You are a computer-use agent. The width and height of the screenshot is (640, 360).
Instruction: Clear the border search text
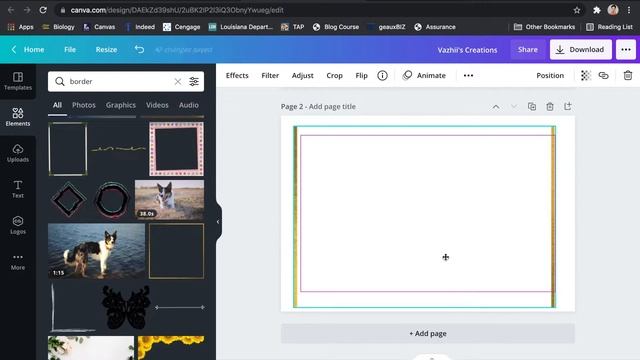pos(178,82)
